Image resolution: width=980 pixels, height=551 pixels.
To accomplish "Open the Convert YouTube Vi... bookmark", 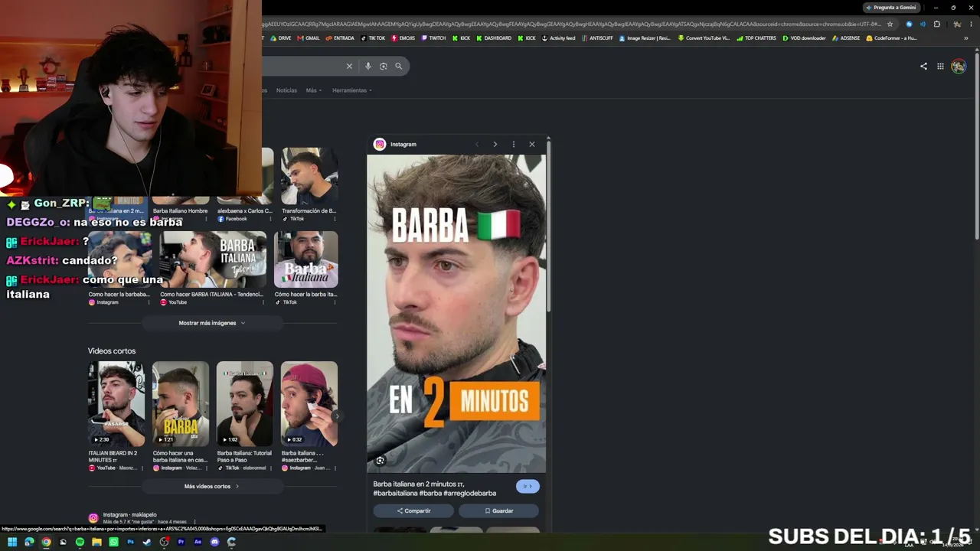I will [x=704, y=38].
